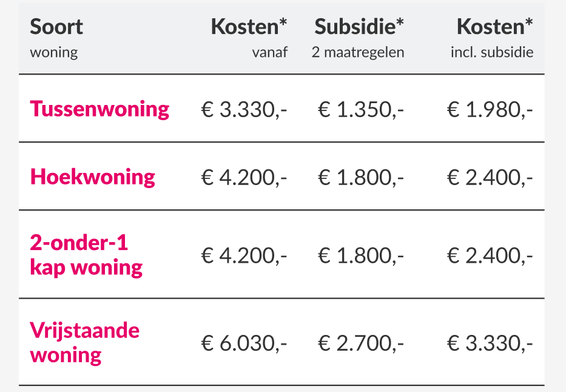Choose the Vrijstaande woning label
566x392 pixels.
click(84, 343)
